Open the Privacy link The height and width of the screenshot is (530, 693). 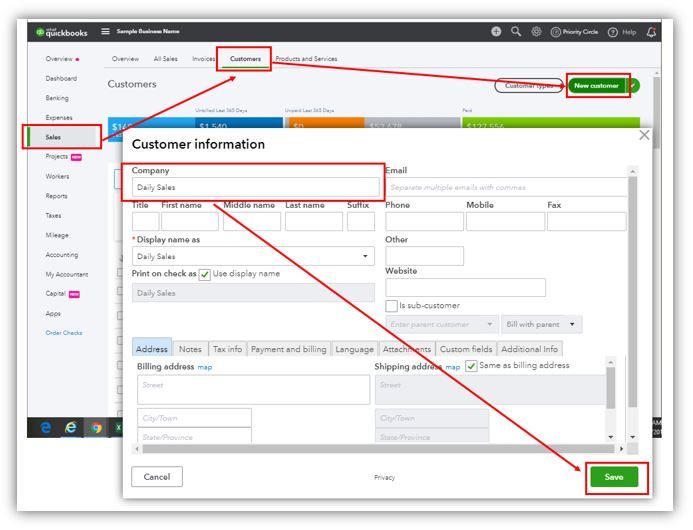click(x=385, y=477)
